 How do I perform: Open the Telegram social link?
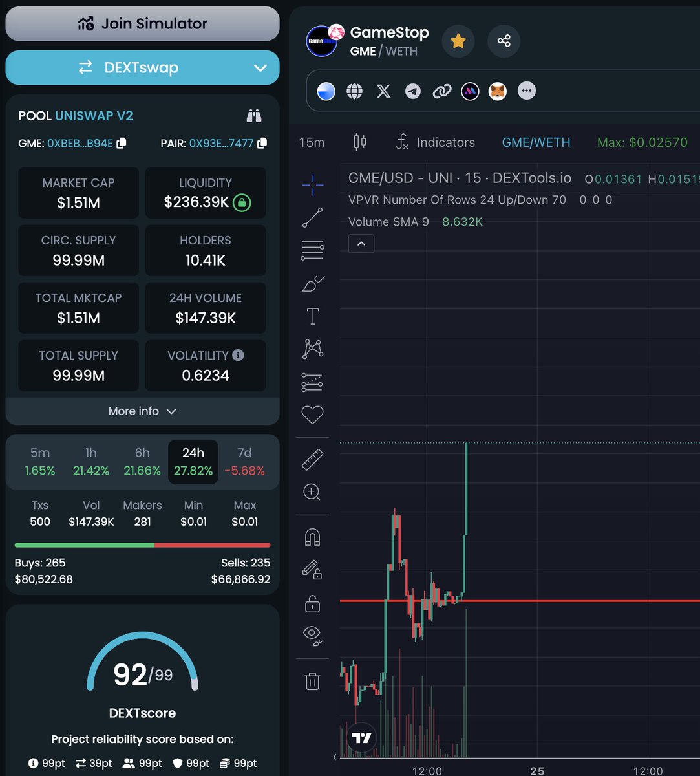[x=413, y=91]
